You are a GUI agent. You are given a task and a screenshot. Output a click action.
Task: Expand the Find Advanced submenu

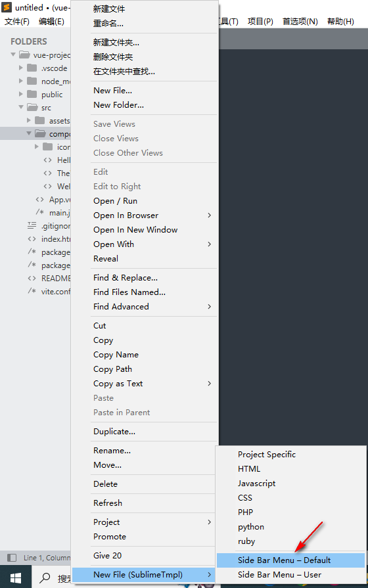coord(154,306)
